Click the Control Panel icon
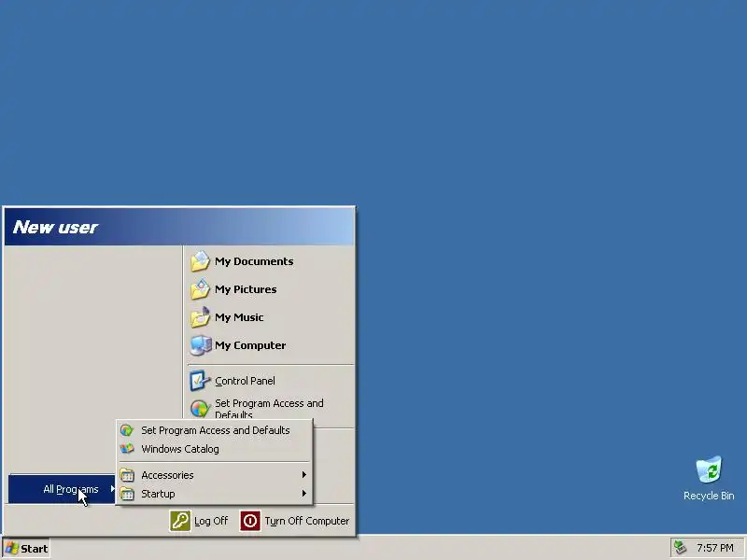 (200, 381)
